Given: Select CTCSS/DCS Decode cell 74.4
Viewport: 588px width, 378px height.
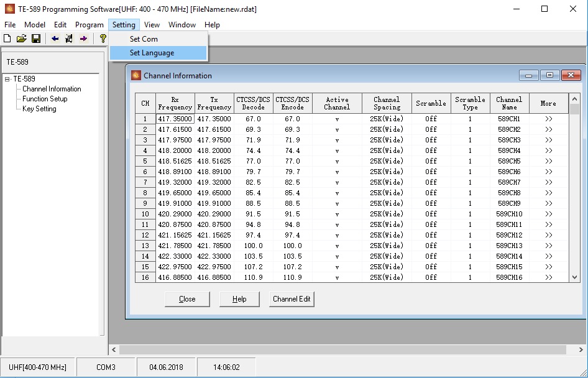Looking at the screenshot, I should [x=254, y=150].
